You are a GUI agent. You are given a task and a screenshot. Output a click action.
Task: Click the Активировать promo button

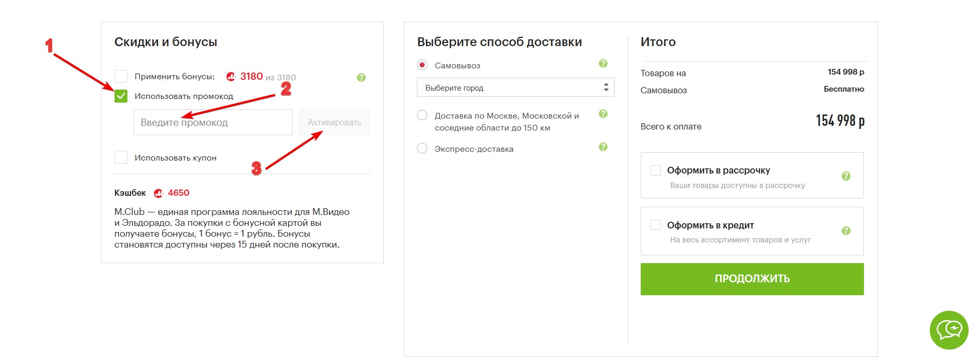(335, 122)
